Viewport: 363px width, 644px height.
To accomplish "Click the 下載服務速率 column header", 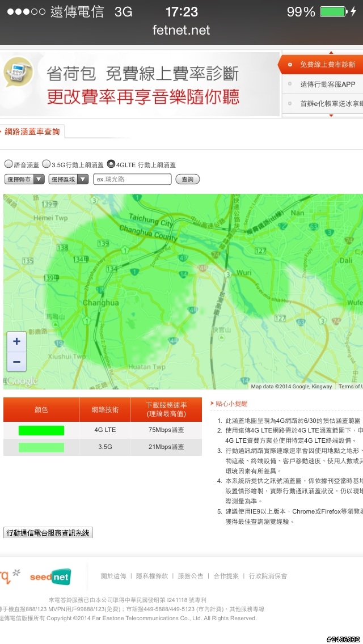I will coord(166,409).
